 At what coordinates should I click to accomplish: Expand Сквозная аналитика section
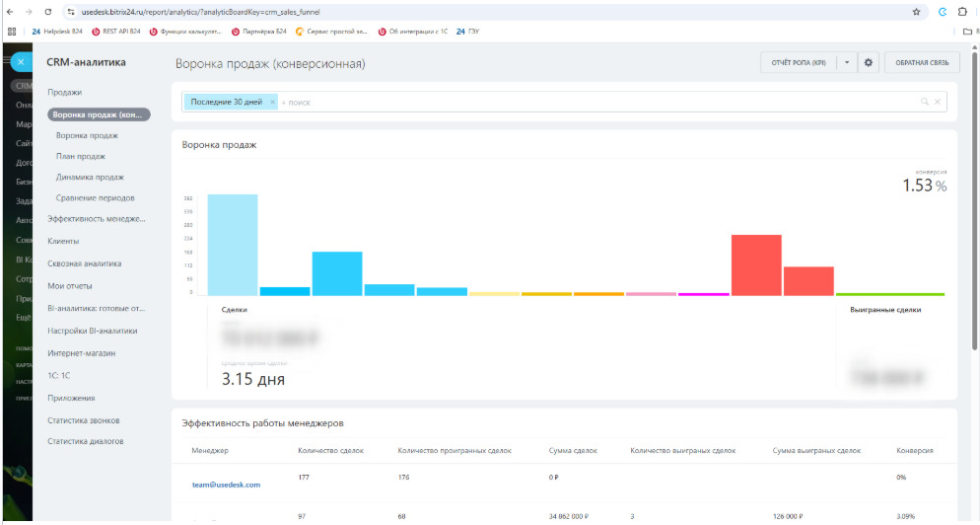[x=85, y=263]
